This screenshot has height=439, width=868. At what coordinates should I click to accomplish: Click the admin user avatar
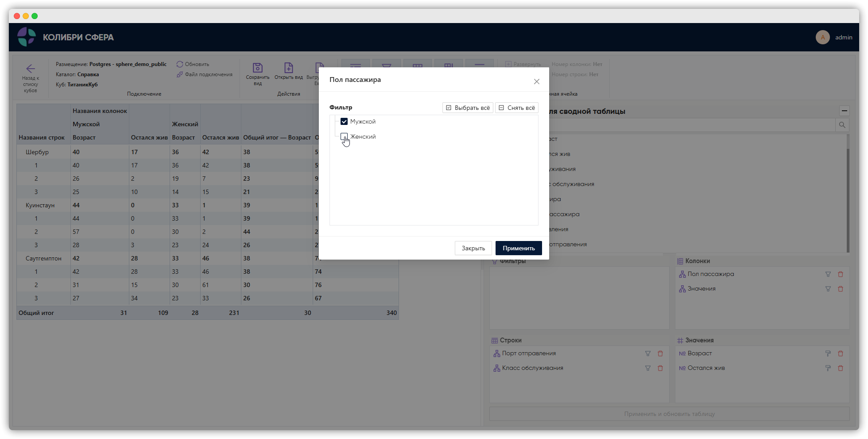tap(823, 37)
